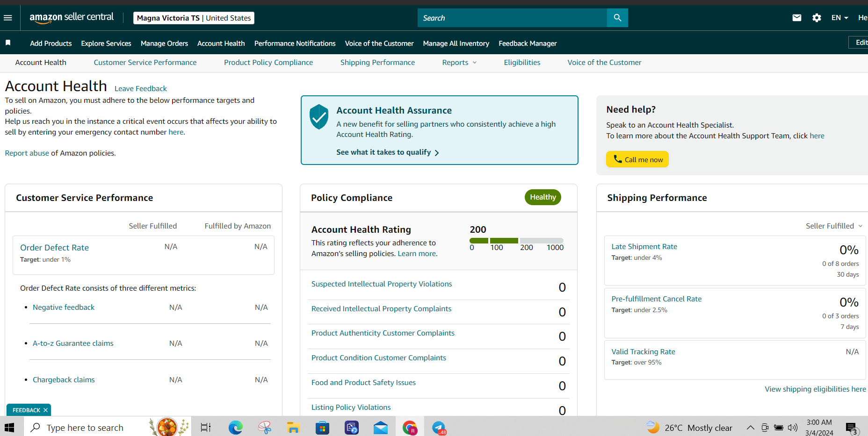Viewport: 868px width, 436px height.
Task: Open Pre-fulfillment Cancel Rate link
Action: 656,299
